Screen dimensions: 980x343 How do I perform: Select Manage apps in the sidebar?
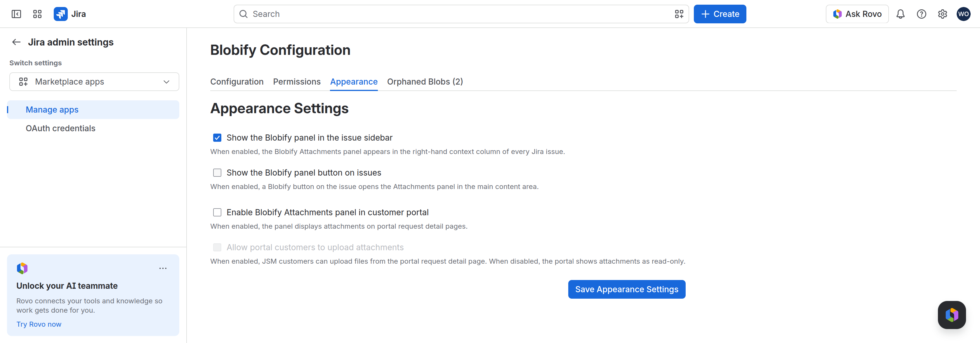pos(93,110)
